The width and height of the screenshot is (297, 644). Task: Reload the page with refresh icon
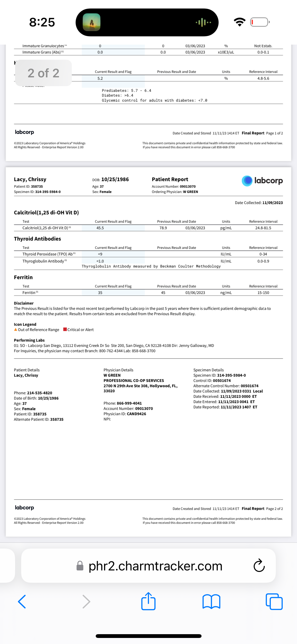click(259, 566)
